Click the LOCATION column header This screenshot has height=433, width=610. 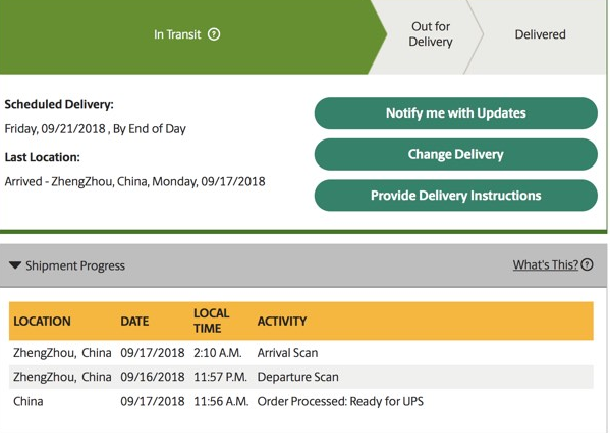[x=42, y=321]
